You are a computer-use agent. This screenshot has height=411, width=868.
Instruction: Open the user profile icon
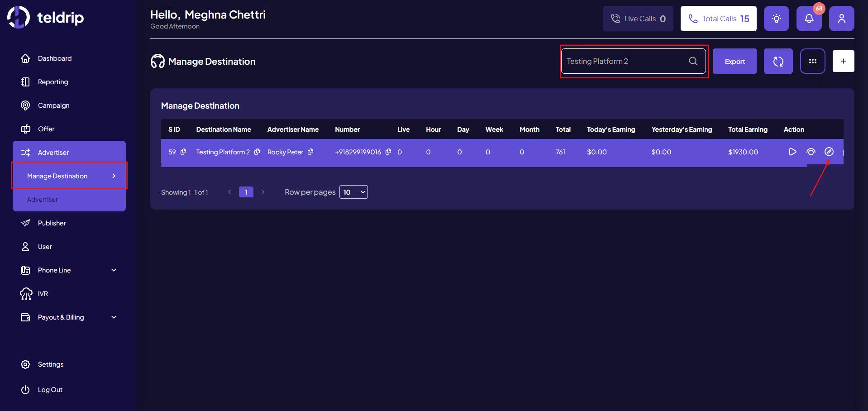841,19
